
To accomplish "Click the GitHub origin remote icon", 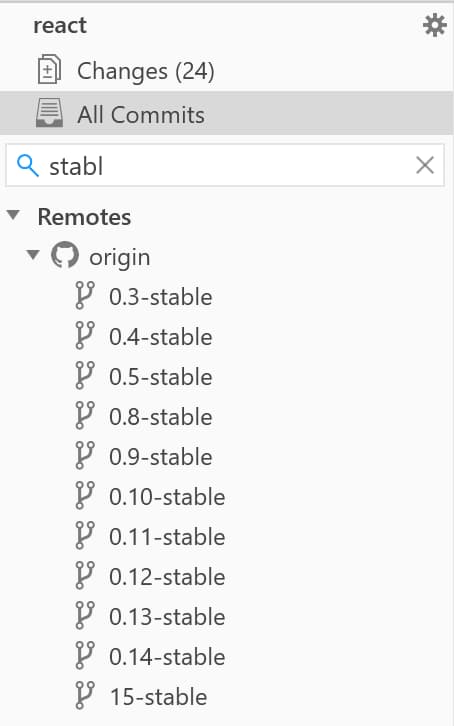I will [x=64, y=255].
